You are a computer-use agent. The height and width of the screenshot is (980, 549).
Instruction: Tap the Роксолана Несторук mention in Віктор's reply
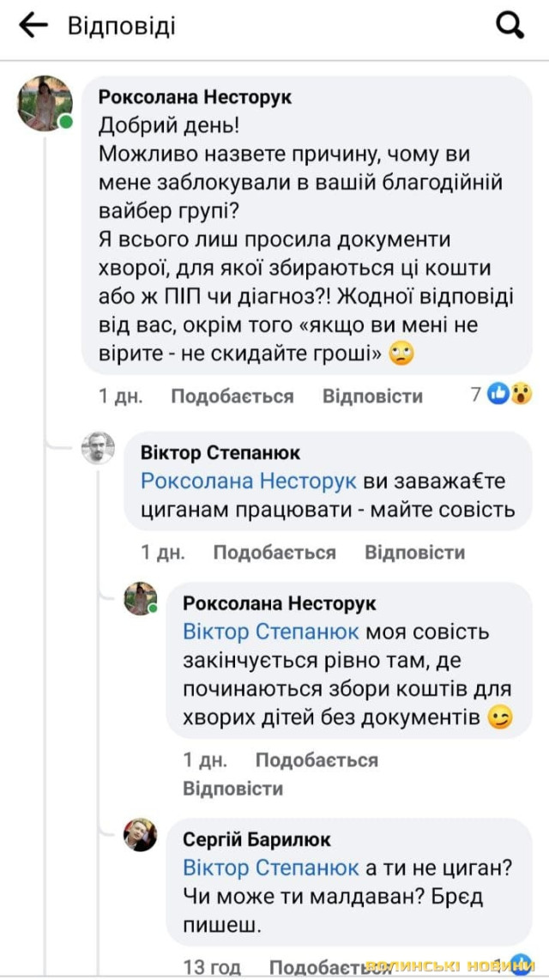(249, 481)
